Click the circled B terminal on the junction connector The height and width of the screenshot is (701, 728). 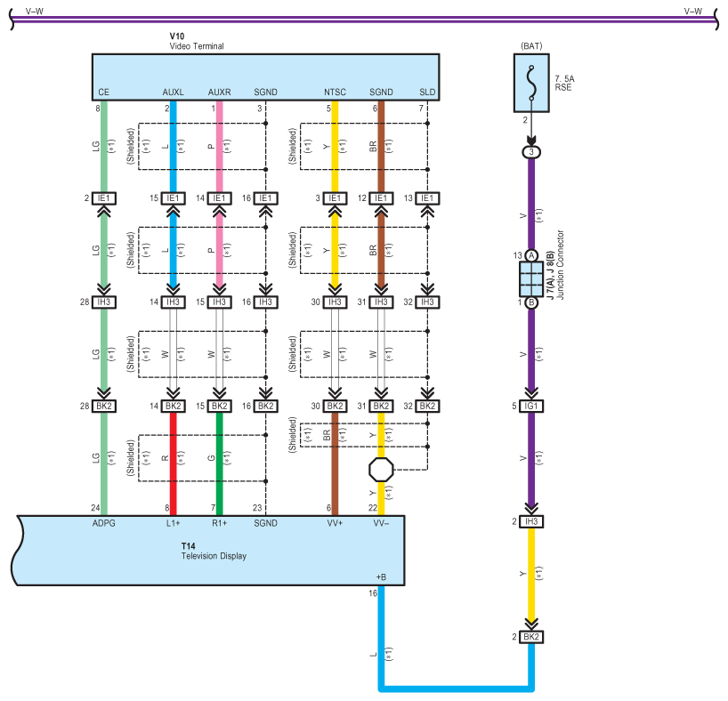click(x=531, y=302)
